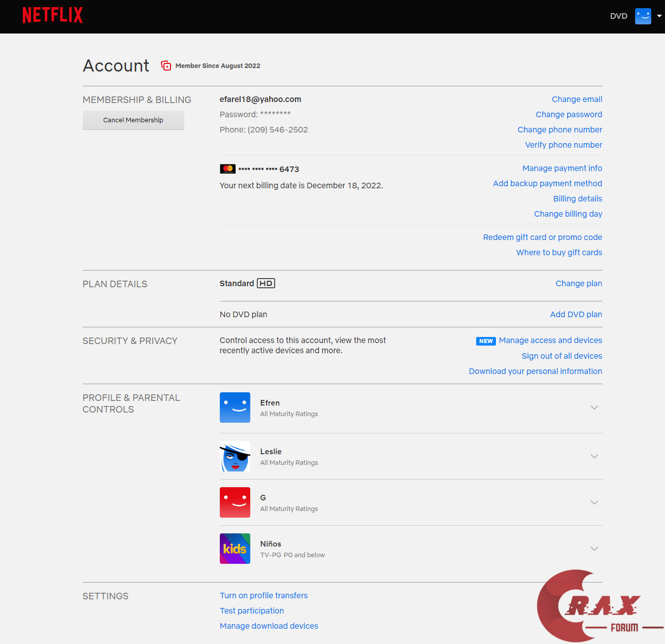Click Leslie's pirate avatar
The height and width of the screenshot is (644, 665).
[235, 456]
